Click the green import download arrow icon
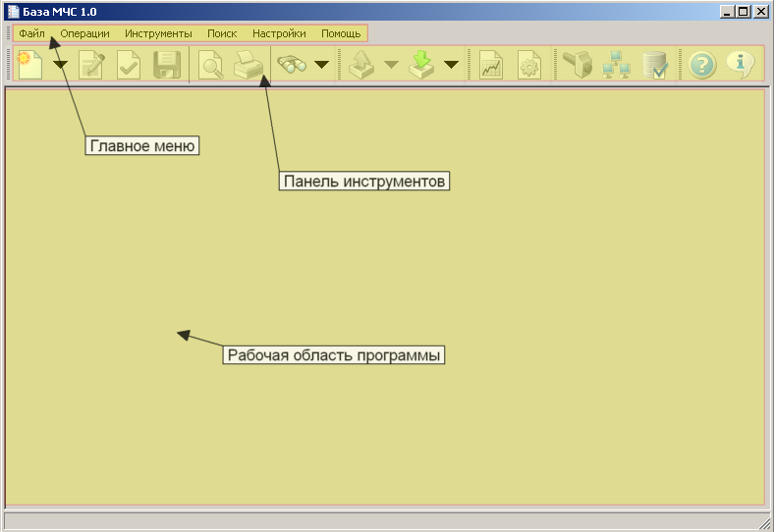774x532 pixels. pos(421,65)
